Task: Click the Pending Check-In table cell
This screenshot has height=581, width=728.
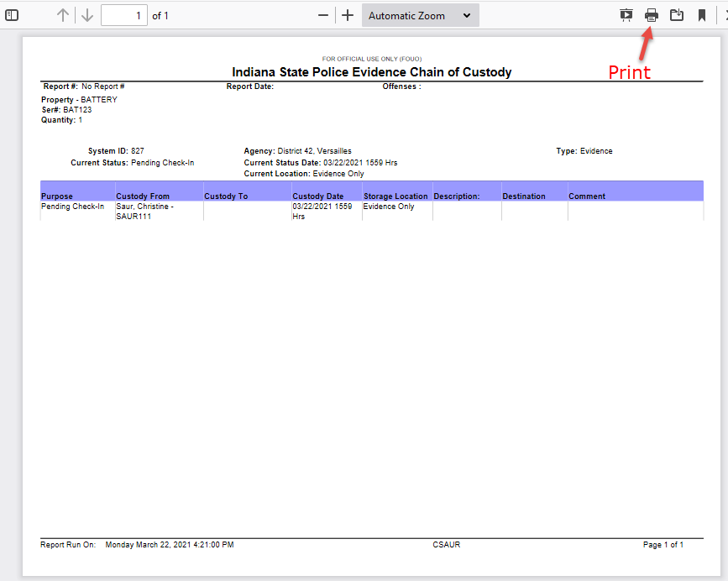Action: [x=73, y=207]
